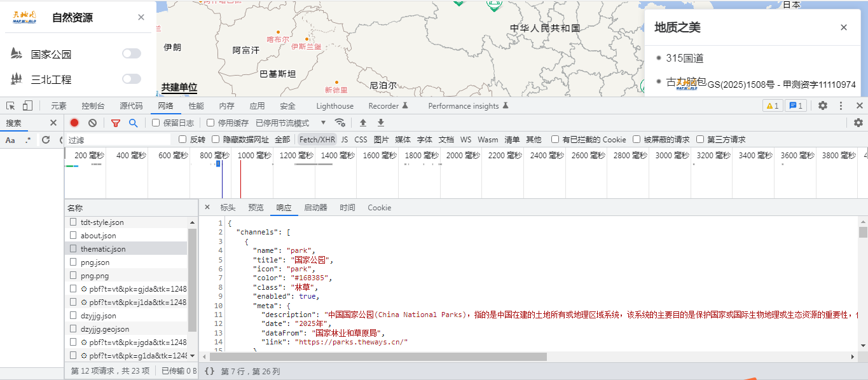Screen dimensions: 868x380
Task: Open network search with magnifier icon
Action: coord(133,123)
